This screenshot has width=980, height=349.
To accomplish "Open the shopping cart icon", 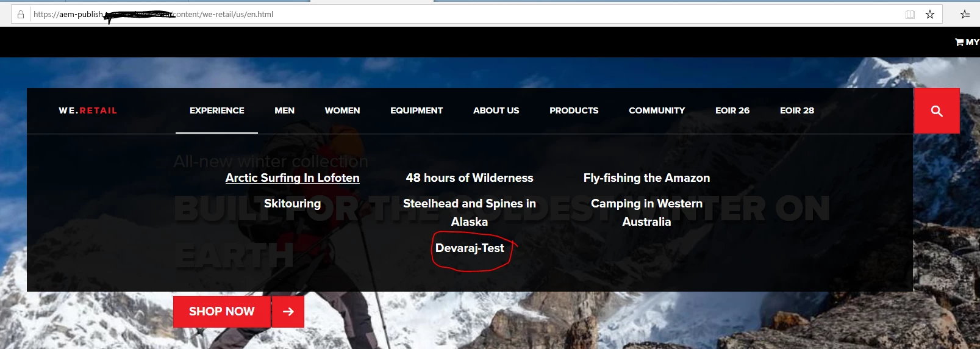I will click(959, 42).
